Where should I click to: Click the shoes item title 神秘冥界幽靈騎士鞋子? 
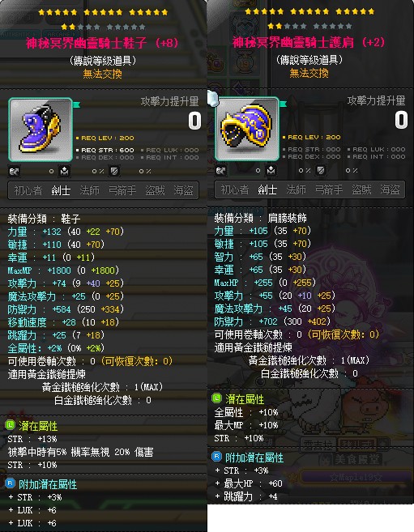point(87,43)
